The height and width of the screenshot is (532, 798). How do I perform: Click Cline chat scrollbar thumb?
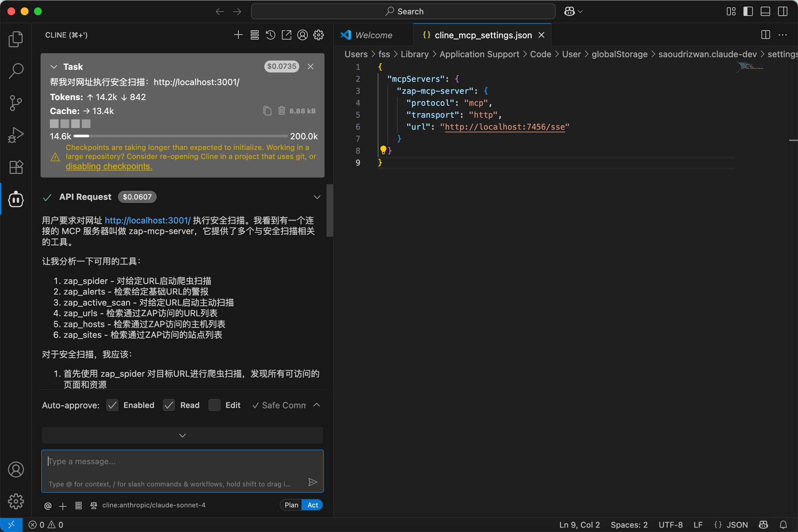pyautogui.click(x=330, y=210)
